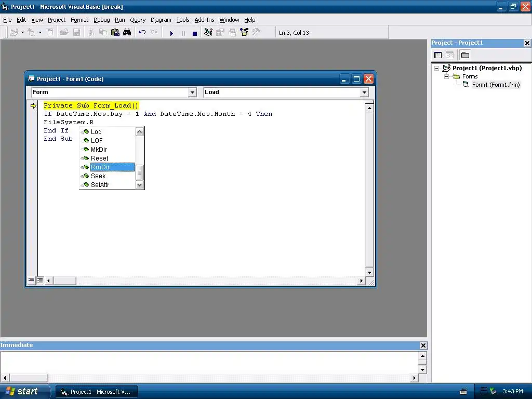This screenshot has height=399, width=532.
Task: Close the Project Explorer panel
Action: 527,43
